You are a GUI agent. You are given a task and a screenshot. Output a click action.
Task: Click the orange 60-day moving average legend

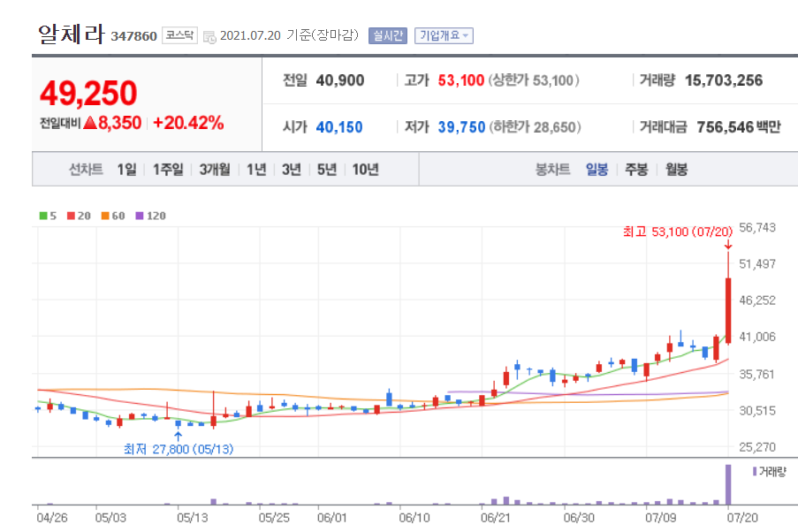pos(113,216)
